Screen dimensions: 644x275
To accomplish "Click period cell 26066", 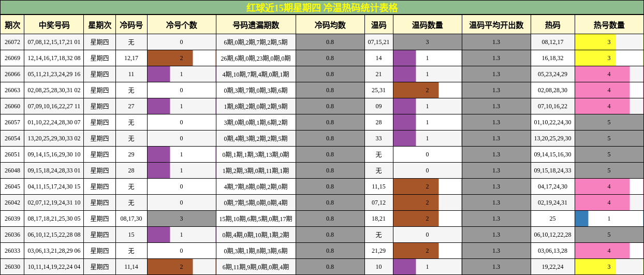I will click(x=12, y=74).
